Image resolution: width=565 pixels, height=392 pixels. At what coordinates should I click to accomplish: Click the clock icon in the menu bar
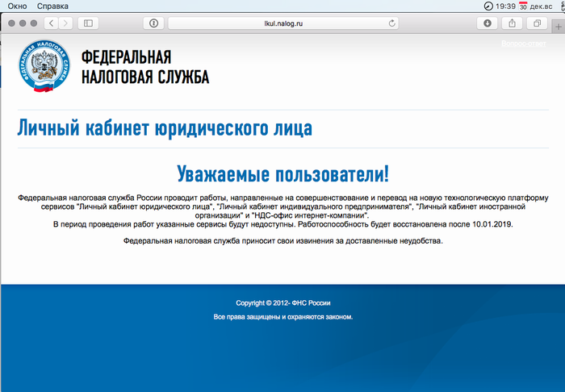(x=488, y=6)
